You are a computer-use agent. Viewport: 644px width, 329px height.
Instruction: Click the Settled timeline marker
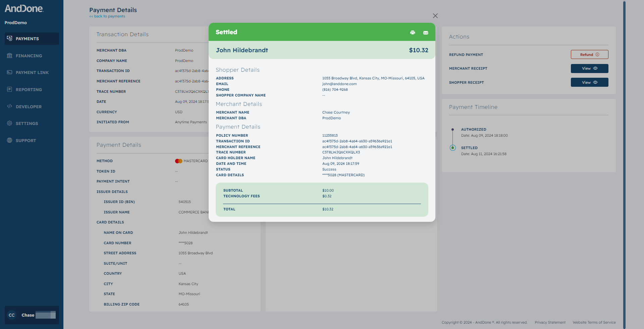[452, 148]
